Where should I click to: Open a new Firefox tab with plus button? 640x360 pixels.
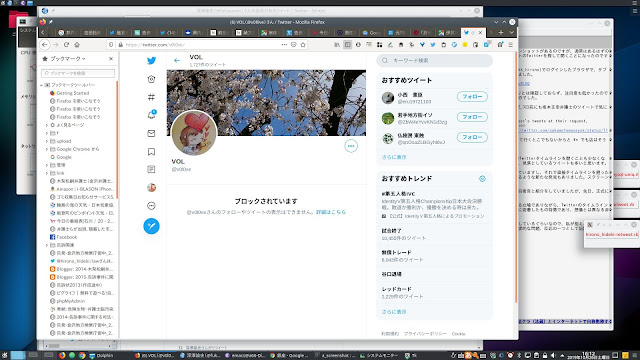click(x=500, y=32)
